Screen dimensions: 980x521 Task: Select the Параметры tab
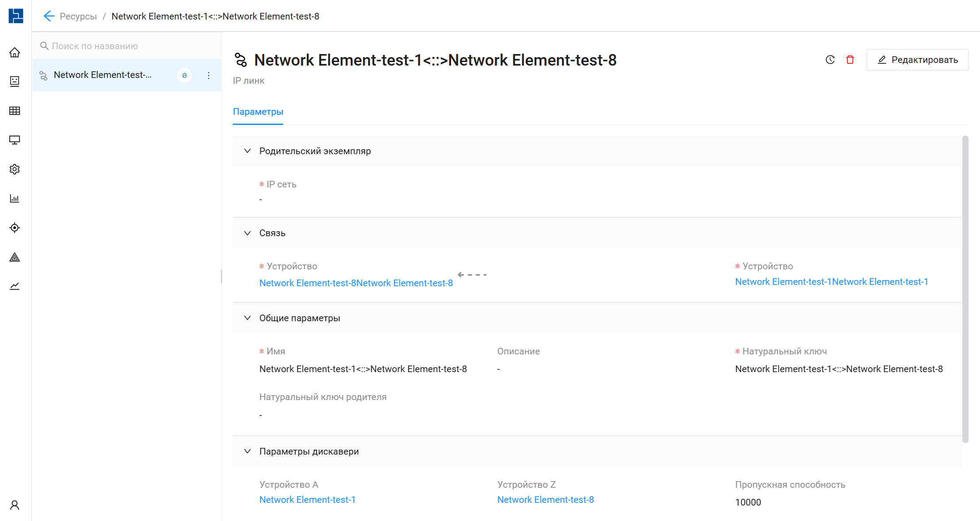258,112
